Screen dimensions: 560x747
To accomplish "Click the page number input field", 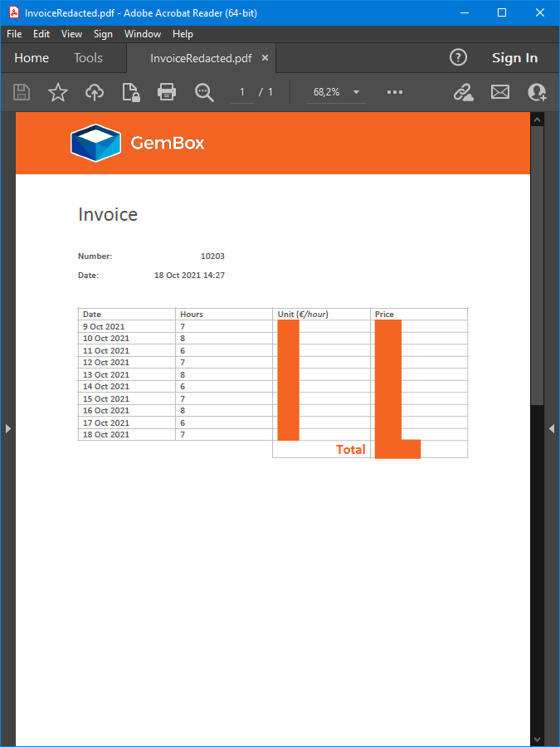I will (x=242, y=92).
